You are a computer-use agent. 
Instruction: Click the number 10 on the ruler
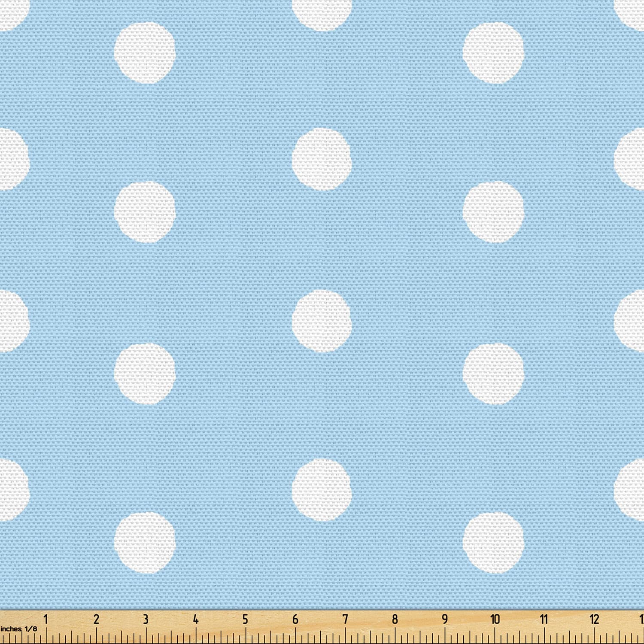(x=495, y=619)
